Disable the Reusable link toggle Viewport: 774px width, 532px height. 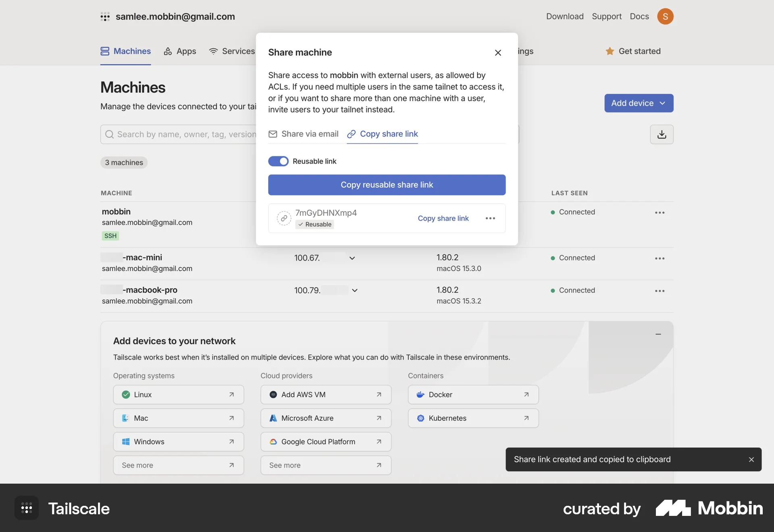(278, 161)
